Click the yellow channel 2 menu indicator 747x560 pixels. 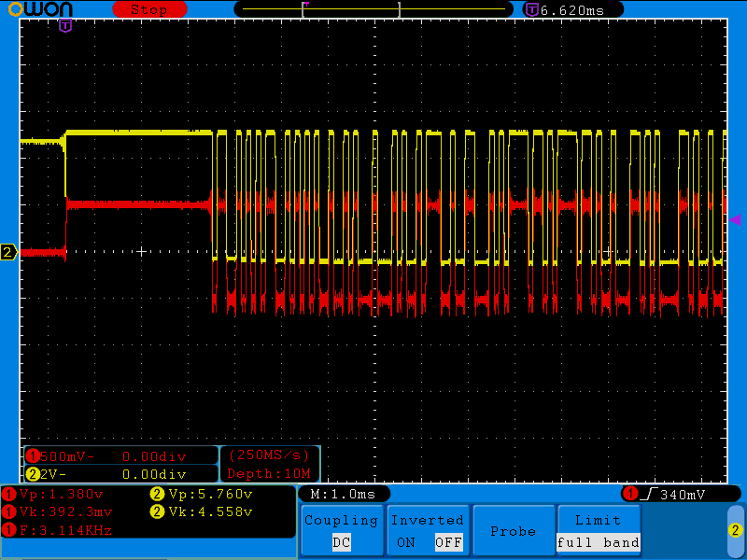click(x=735, y=530)
